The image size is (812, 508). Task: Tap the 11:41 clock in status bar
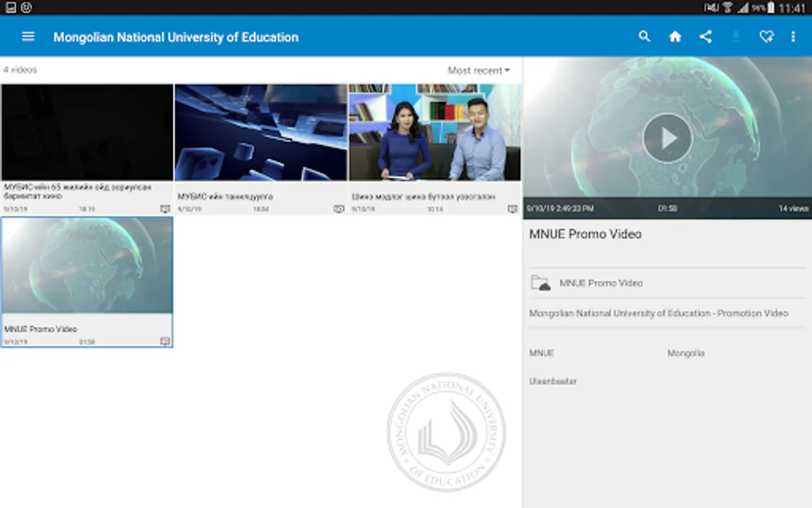tap(792, 8)
